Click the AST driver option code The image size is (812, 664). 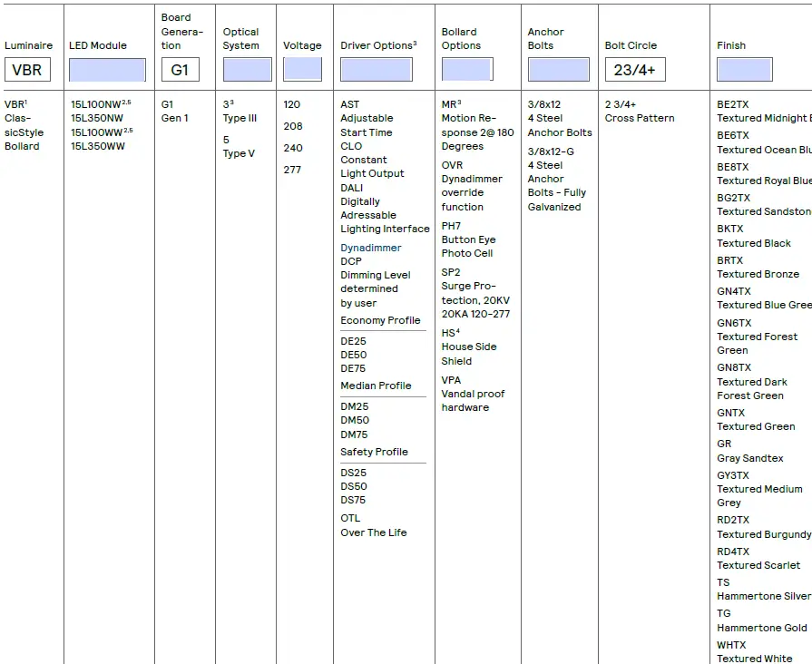point(349,104)
